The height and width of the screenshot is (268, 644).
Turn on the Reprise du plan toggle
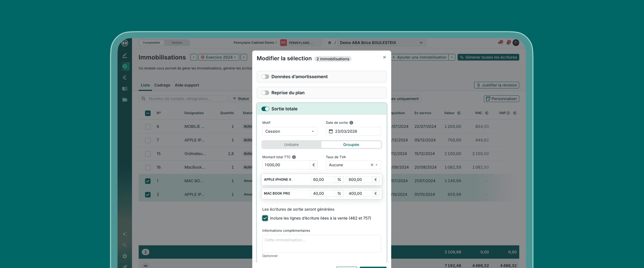[265, 93]
